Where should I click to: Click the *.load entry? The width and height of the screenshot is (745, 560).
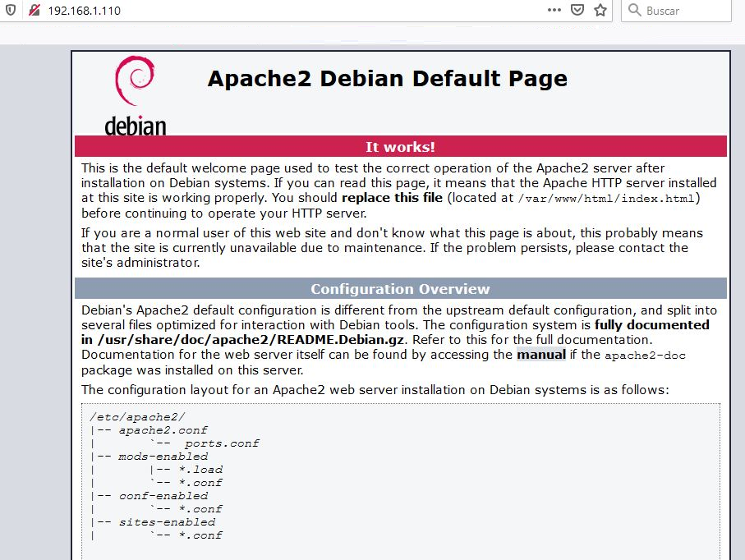click(200, 470)
